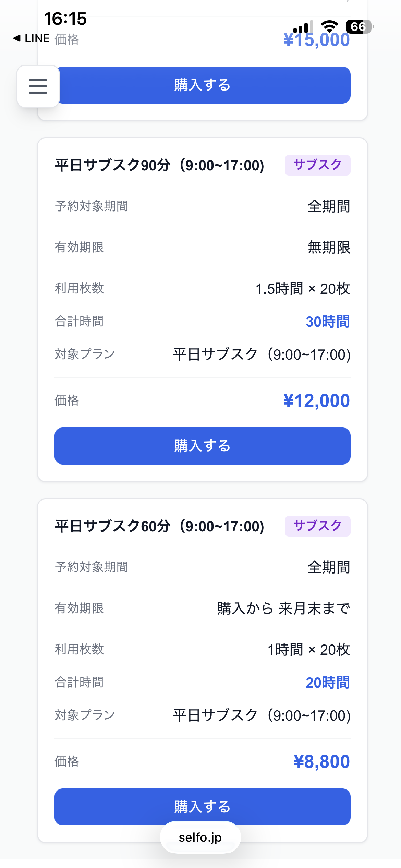
Task: Select the 平日サブスク90分 plan title
Action: point(159,165)
